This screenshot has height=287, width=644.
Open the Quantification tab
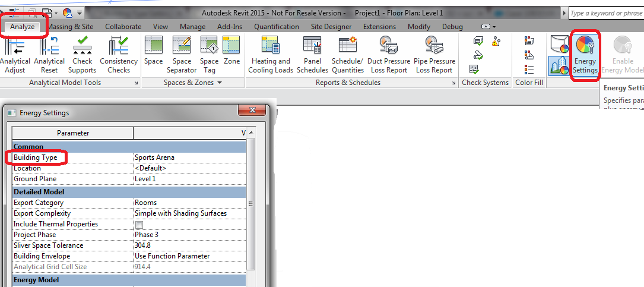click(277, 27)
